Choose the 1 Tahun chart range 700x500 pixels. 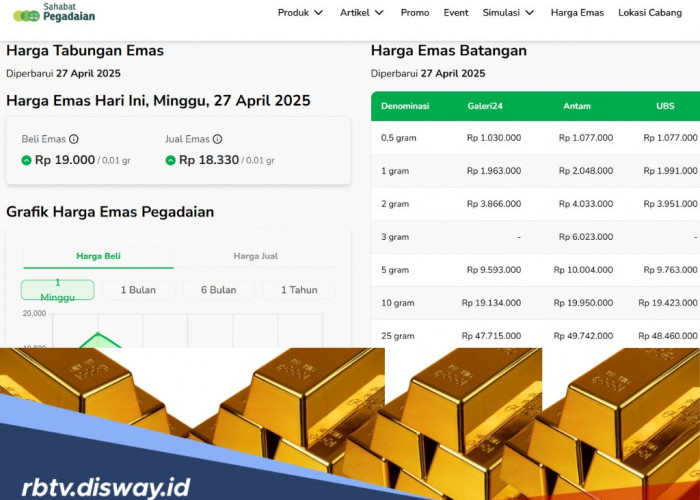pyautogui.click(x=299, y=290)
